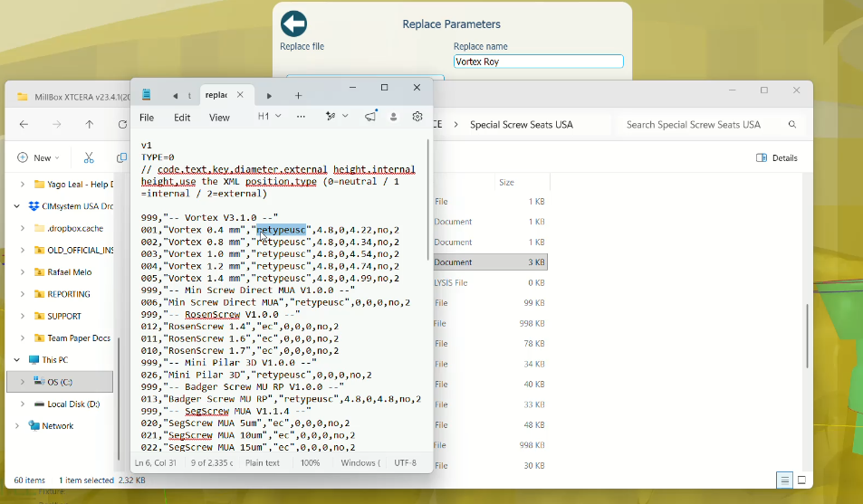863x504 pixels.
Task: Click Back arrow in File Explorer
Action: (x=24, y=124)
